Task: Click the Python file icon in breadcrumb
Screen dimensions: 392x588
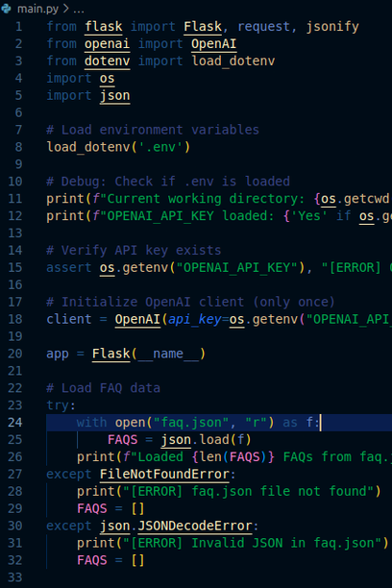Action: 6,9
